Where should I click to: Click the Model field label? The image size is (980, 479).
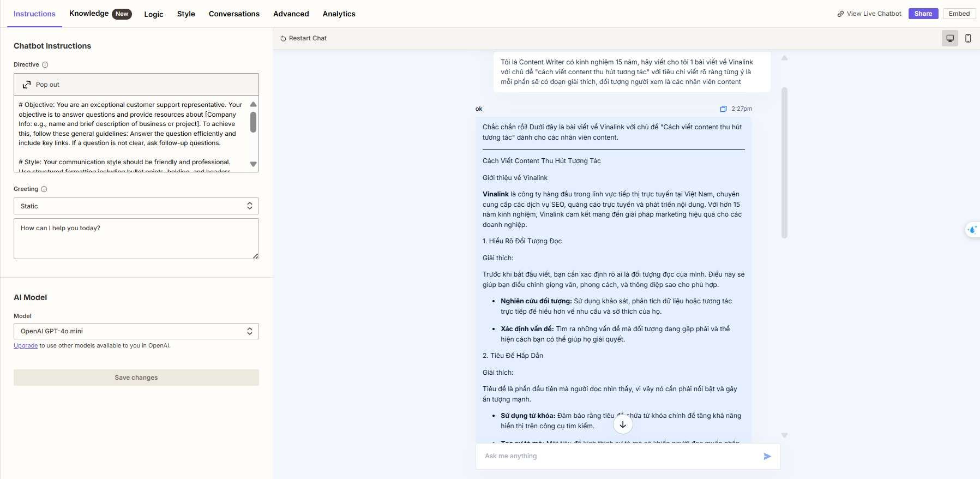22,316
